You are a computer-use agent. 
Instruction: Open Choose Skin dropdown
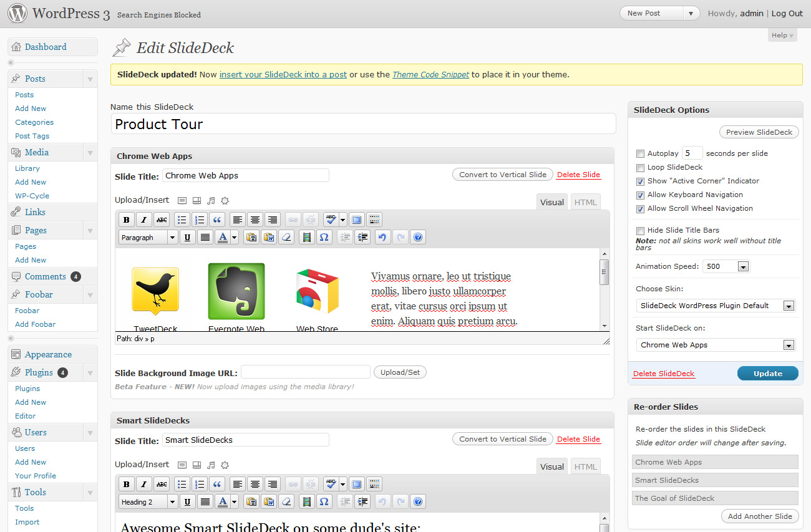click(x=716, y=306)
